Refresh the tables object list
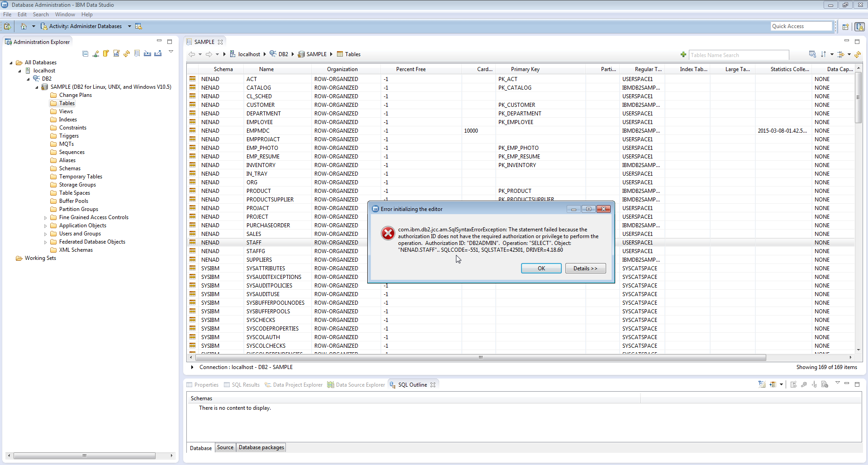 pos(858,54)
